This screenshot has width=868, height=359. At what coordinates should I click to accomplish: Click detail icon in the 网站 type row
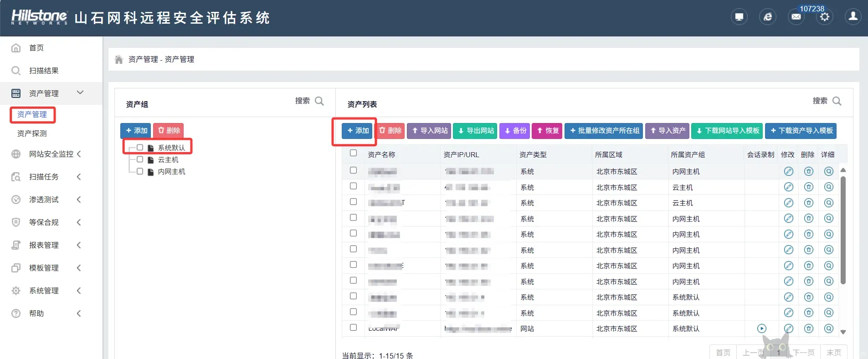pyautogui.click(x=829, y=328)
